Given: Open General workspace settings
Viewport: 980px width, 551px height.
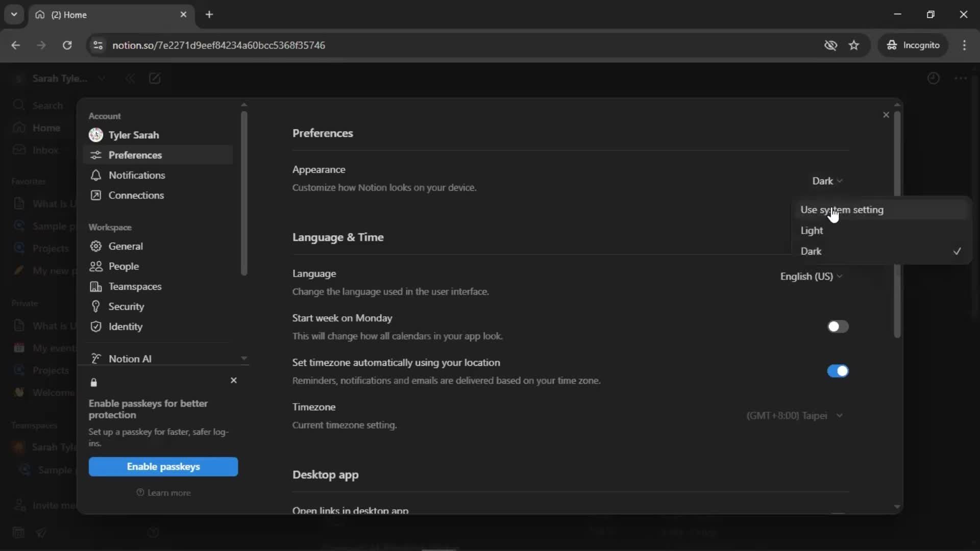Looking at the screenshot, I should click(158, 246).
